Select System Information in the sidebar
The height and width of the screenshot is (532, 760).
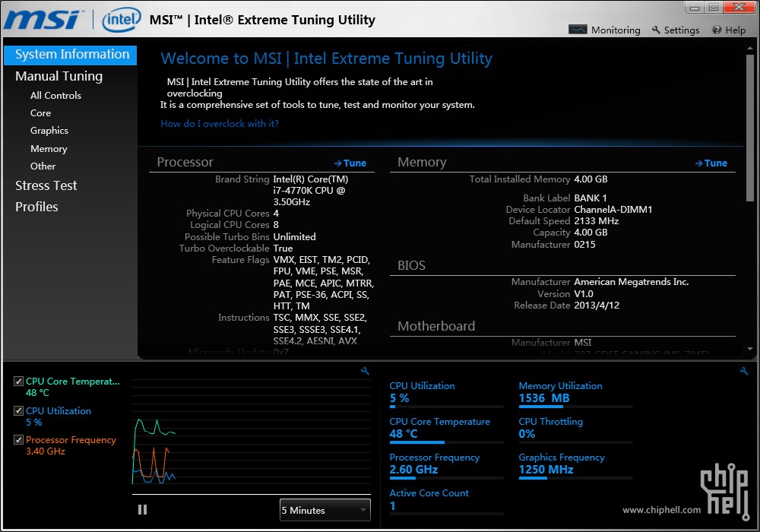[70, 55]
